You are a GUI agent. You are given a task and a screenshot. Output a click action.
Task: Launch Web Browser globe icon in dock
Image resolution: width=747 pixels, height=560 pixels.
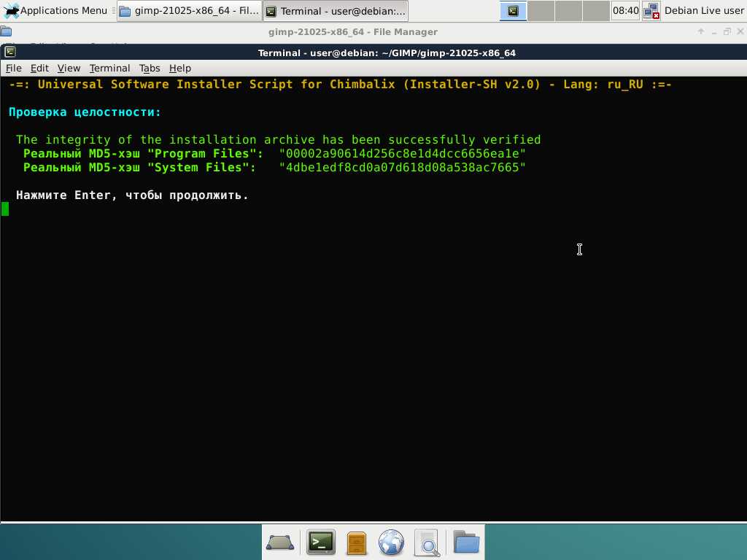click(x=391, y=542)
